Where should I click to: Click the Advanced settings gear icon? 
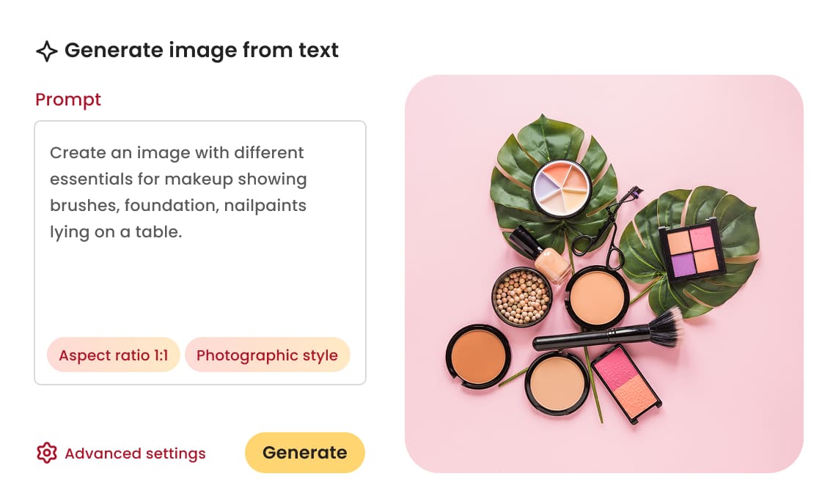click(x=46, y=453)
